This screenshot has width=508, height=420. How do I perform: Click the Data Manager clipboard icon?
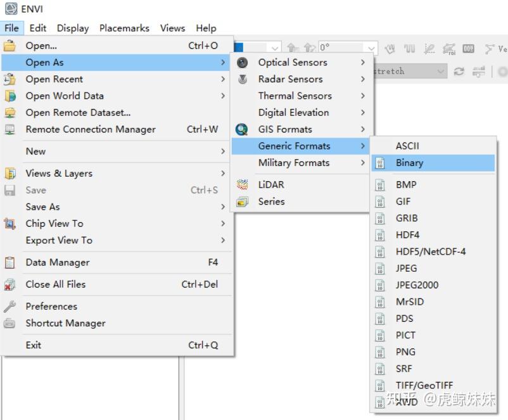[x=10, y=262]
